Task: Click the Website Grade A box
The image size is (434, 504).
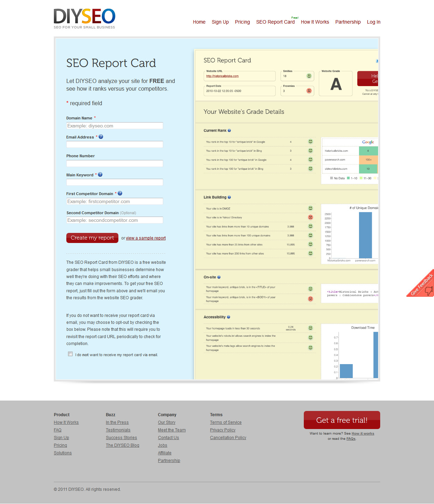Action: click(x=336, y=84)
